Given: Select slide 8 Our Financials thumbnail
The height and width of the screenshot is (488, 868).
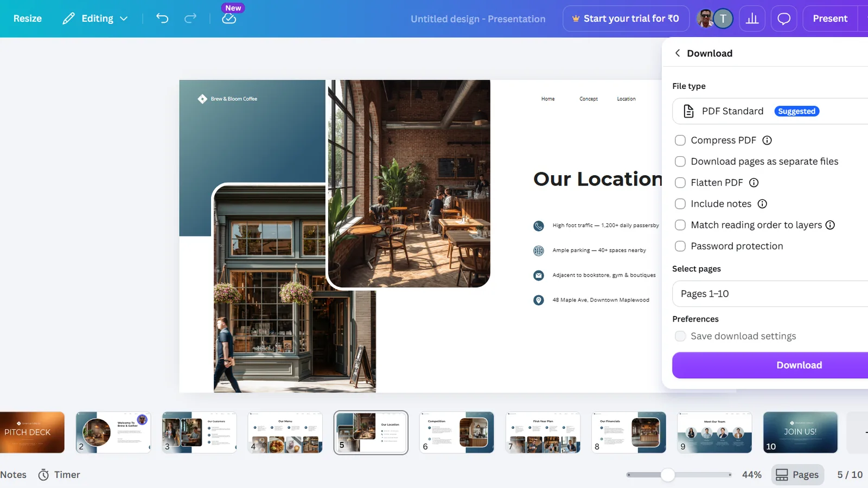Looking at the screenshot, I should [x=629, y=432].
